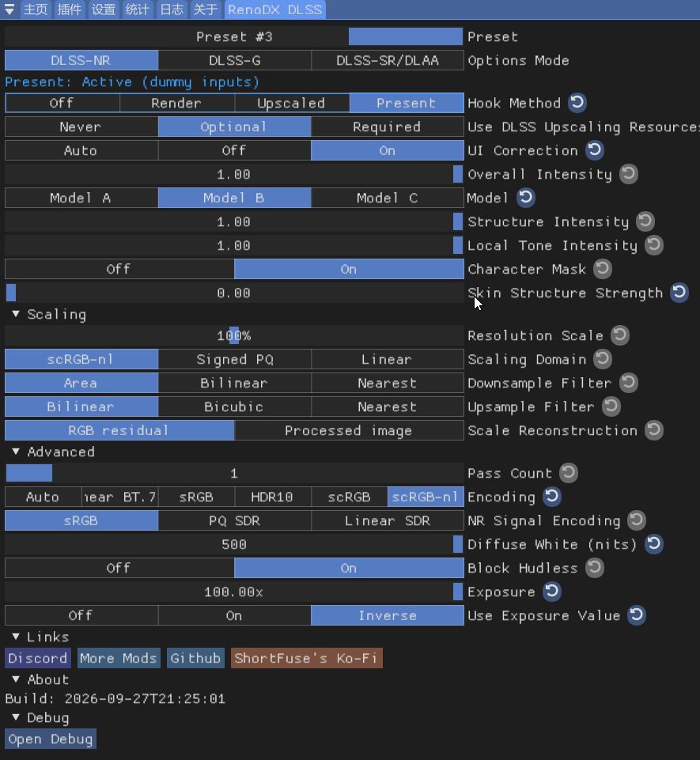
Task: Click the Downsample Filter reset icon
Action: point(628,383)
